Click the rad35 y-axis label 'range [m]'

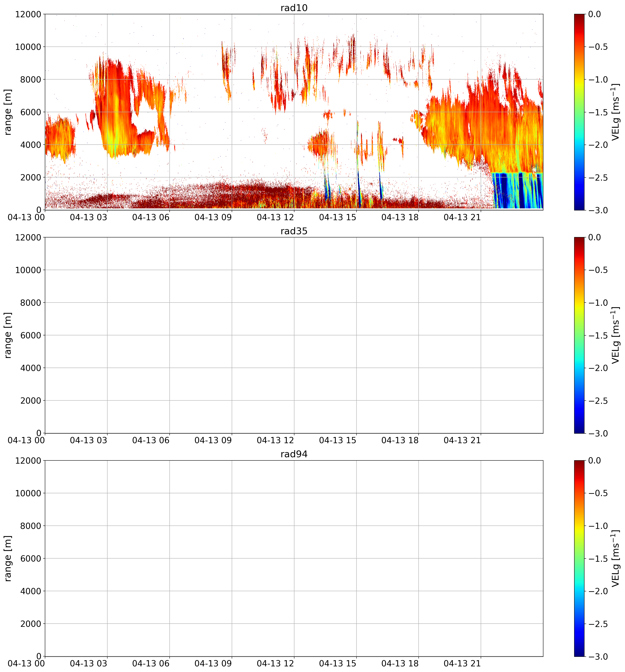click(8, 335)
